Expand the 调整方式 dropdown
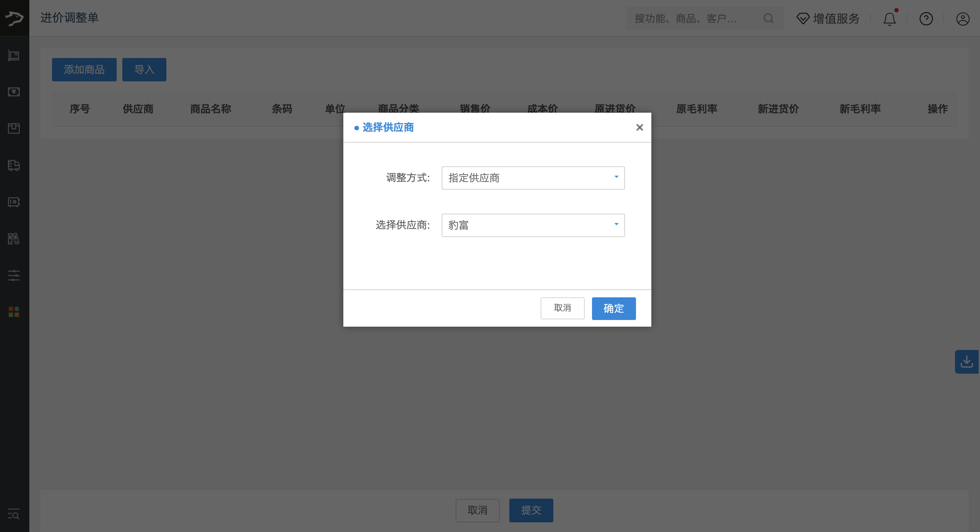The width and height of the screenshot is (980, 532). coord(533,178)
